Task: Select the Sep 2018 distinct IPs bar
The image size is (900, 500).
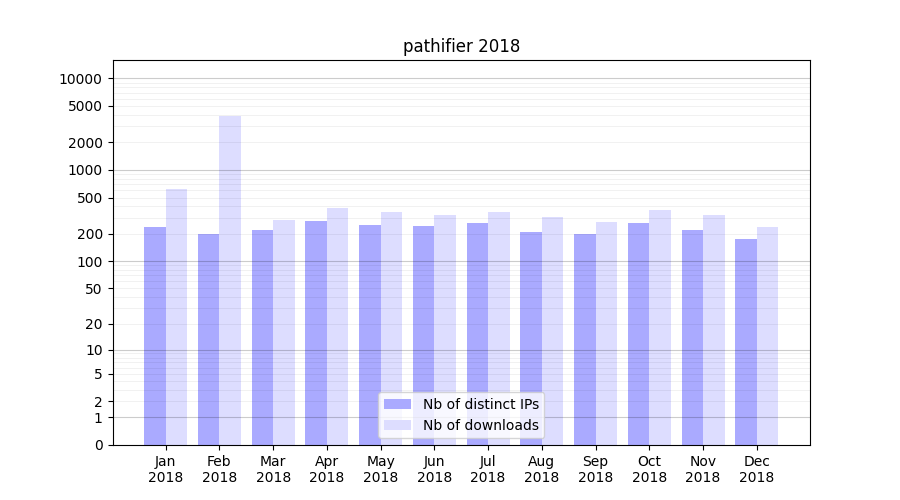Action: pyautogui.click(x=585, y=339)
